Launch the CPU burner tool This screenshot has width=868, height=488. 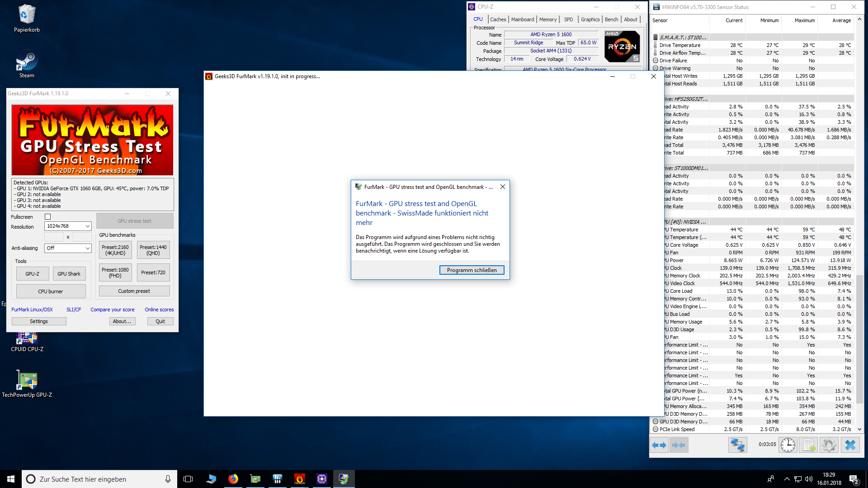tap(51, 291)
